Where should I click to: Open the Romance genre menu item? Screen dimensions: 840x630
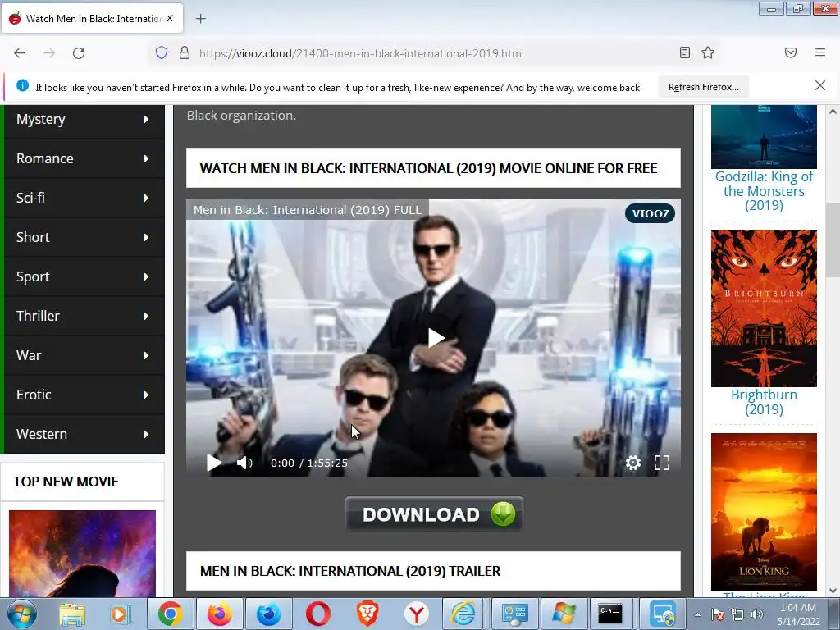coord(84,158)
